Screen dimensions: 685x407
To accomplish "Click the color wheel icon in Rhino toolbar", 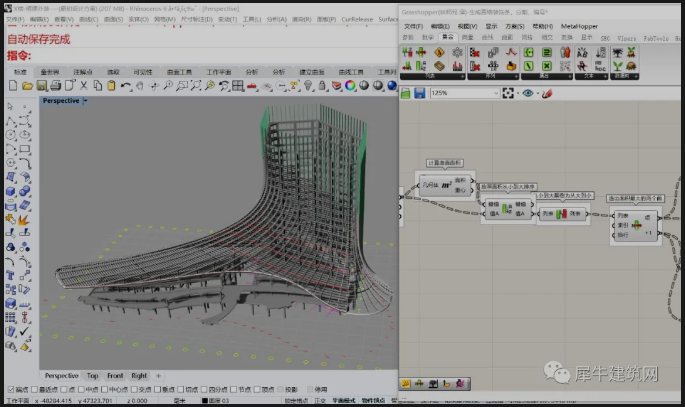I will [x=350, y=86].
